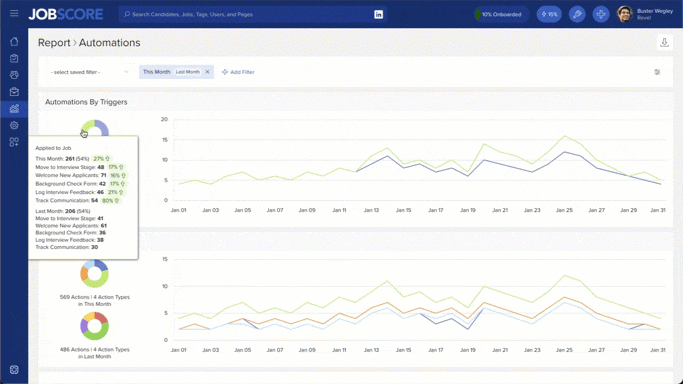This screenshot has width=683, height=384.
Task: Click the Automations By Triggers heading
Action: (x=86, y=102)
